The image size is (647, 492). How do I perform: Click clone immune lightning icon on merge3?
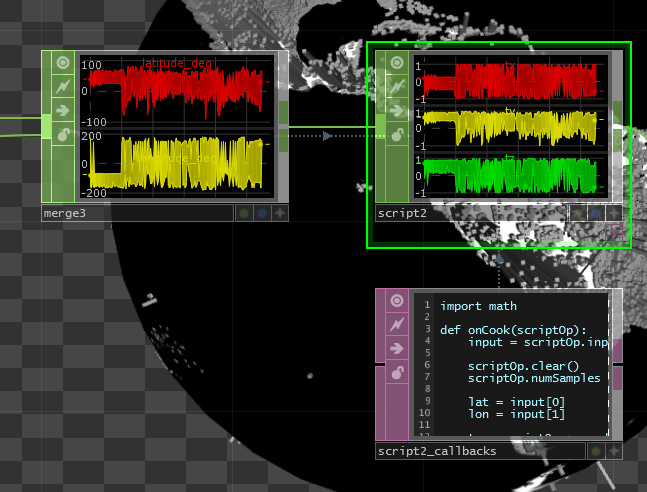(63, 87)
